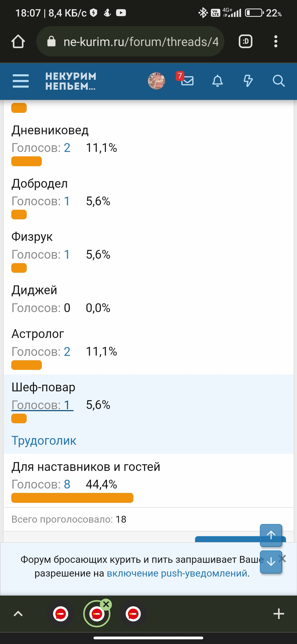Screen dimensions: 297x644
Task: Open the Трудоголик link below the poll
Action: click(x=43, y=440)
